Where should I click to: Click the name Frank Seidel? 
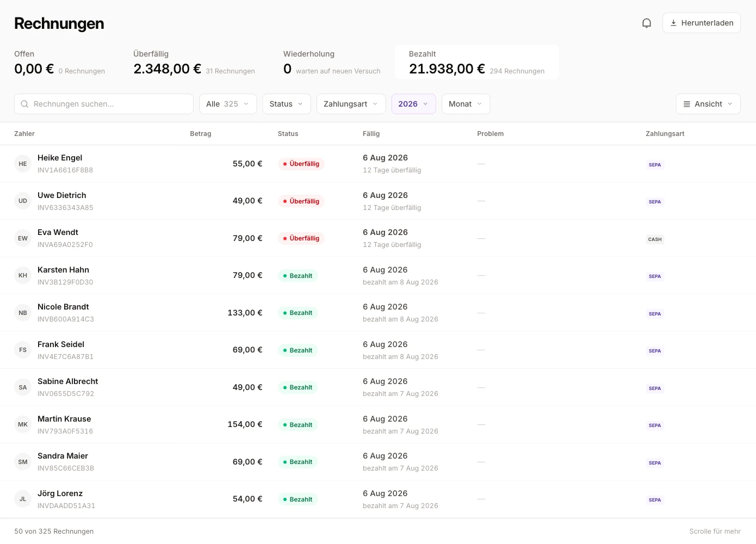click(61, 344)
